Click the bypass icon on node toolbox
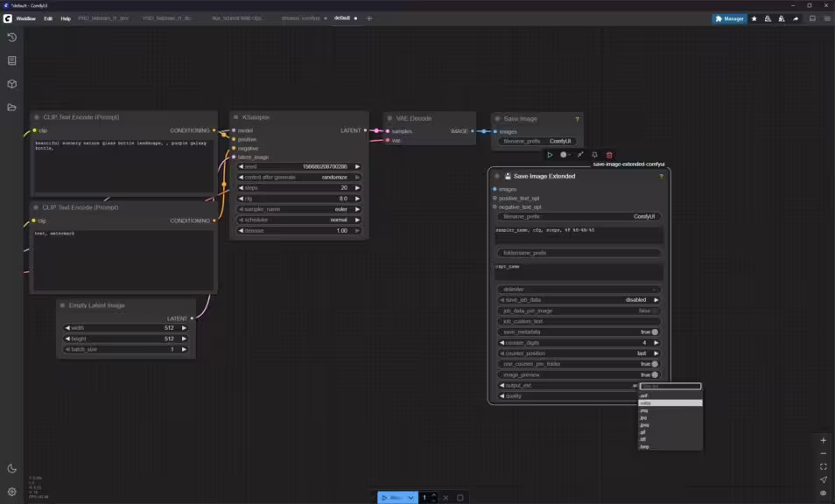The image size is (835, 504). (x=580, y=155)
